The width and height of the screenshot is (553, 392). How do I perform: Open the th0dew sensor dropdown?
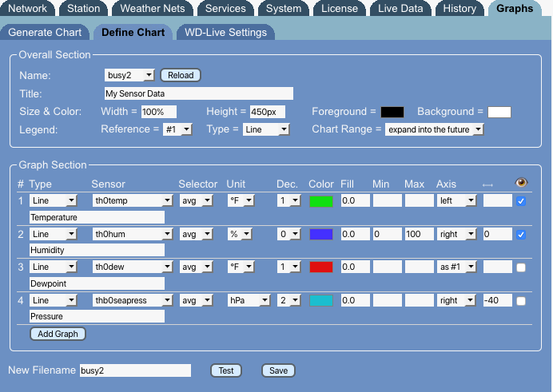pyautogui.click(x=132, y=267)
